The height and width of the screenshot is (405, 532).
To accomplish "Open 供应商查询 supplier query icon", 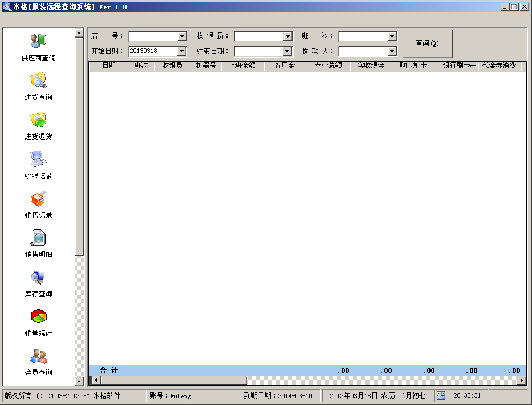I will (x=38, y=41).
